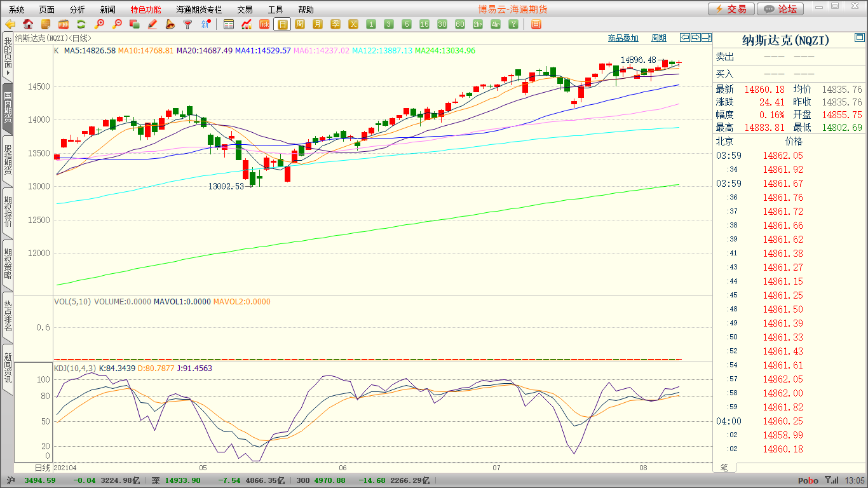868x488 pixels.
Task: Open the 帮助 menu
Action: pyautogui.click(x=306, y=10)
